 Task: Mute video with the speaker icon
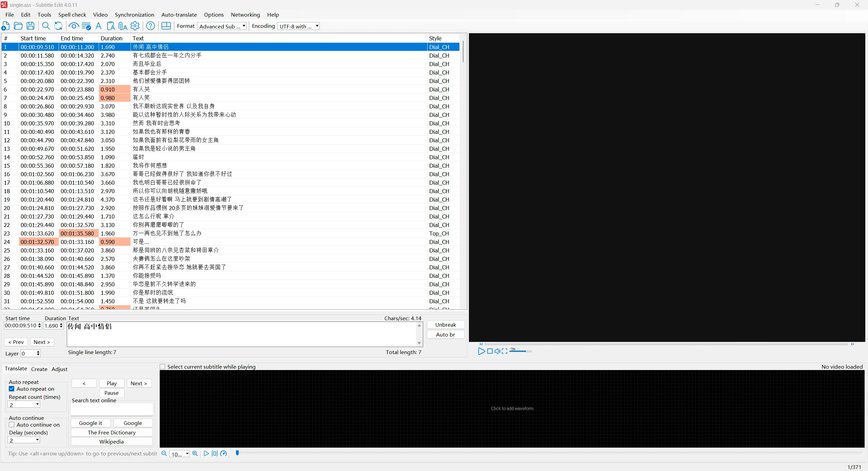point(497,351)
